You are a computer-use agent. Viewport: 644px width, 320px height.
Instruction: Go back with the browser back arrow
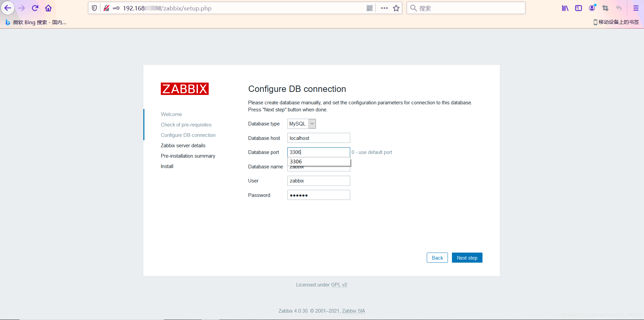pos(8,8)
